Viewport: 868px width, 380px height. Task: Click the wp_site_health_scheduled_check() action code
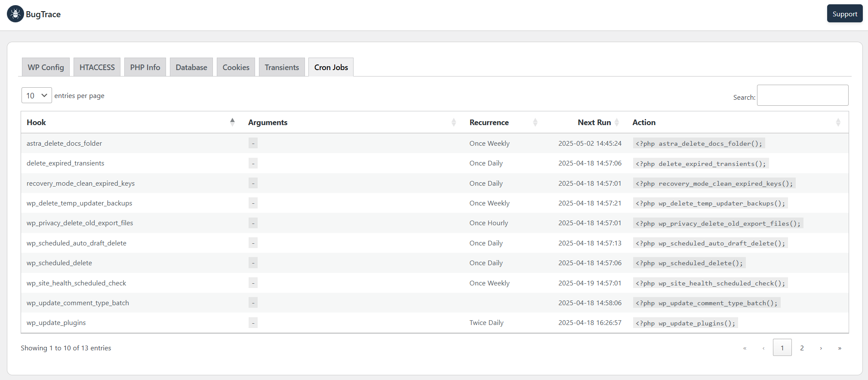click(x=711, y=283)
